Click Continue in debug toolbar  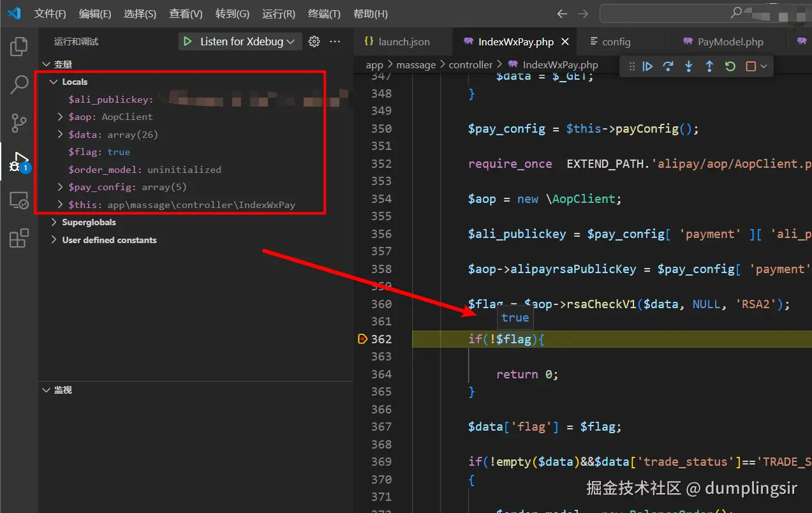[647, 66]
